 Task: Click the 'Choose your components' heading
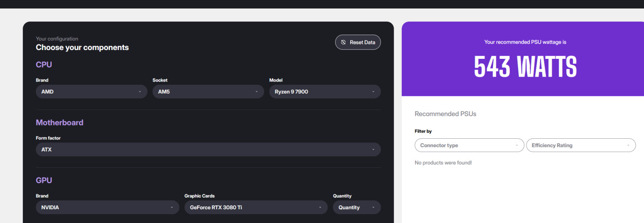pyautogui.click(x=82, y=48)
